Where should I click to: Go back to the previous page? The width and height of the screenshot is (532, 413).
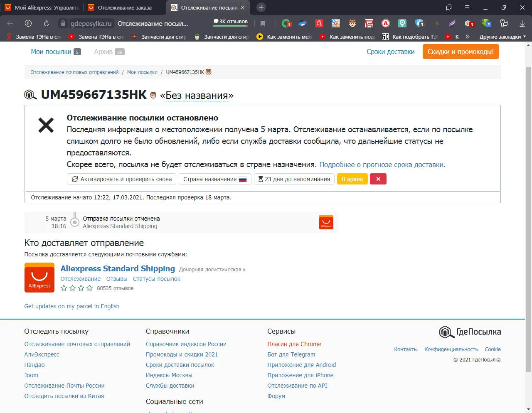(10, 24)
